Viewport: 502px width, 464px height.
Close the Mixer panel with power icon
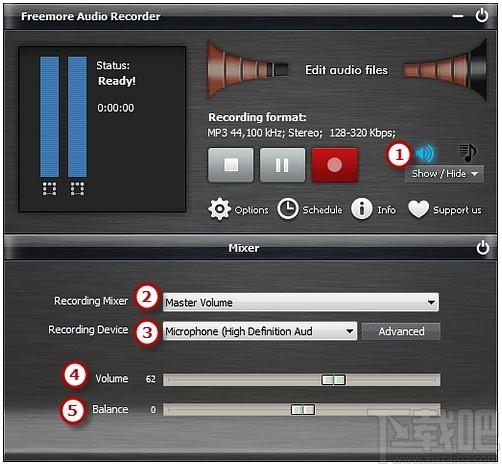tap(482, 248)
